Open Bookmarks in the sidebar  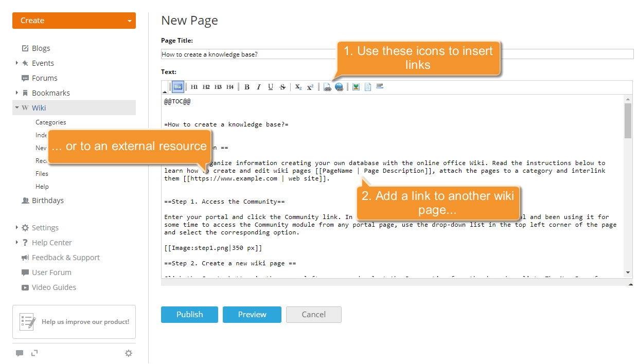tap(51, 93)
